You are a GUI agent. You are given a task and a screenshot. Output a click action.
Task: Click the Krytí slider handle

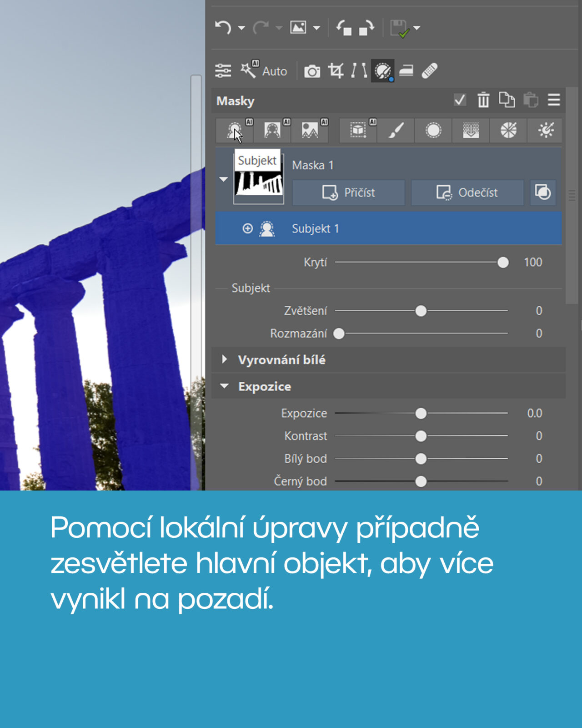[x=503, y=263]
